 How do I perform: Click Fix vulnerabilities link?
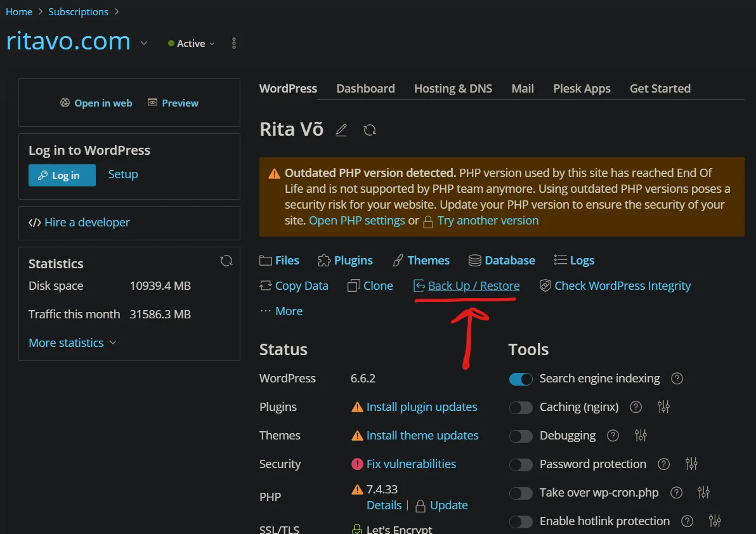coord(411,464)
